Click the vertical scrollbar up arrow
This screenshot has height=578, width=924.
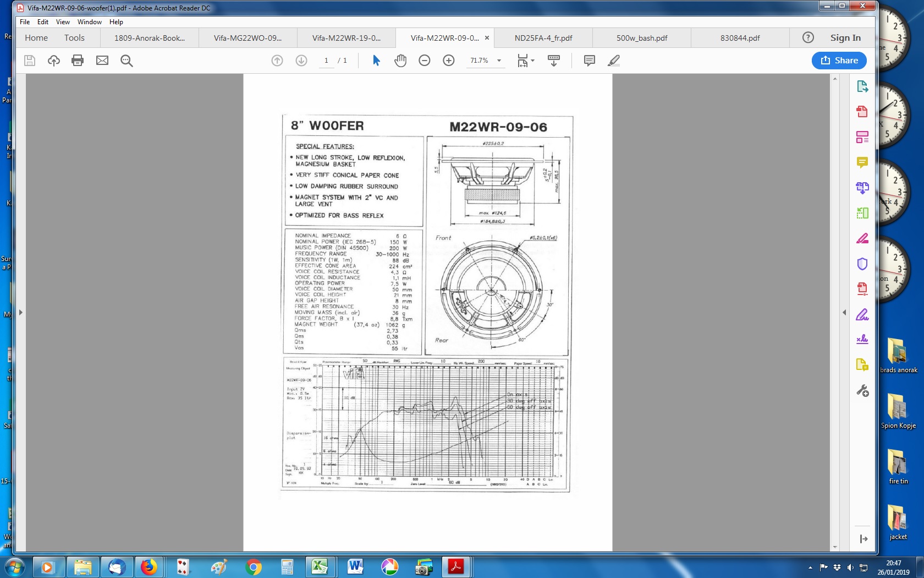[835, 79]
